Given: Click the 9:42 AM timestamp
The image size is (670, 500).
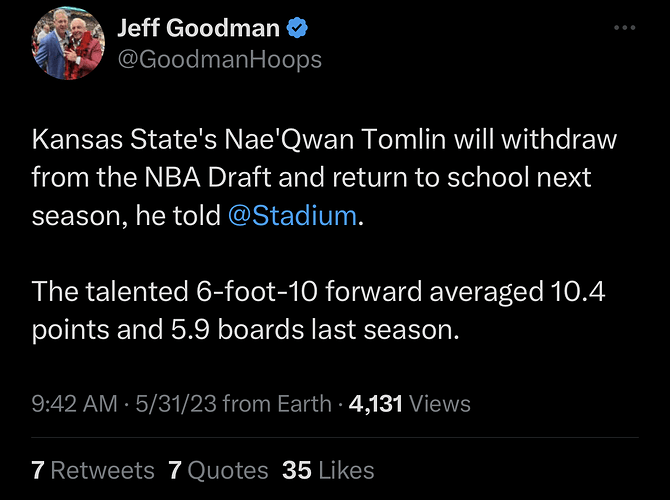Looking at the screenshot, I should [x=76, y=404].
